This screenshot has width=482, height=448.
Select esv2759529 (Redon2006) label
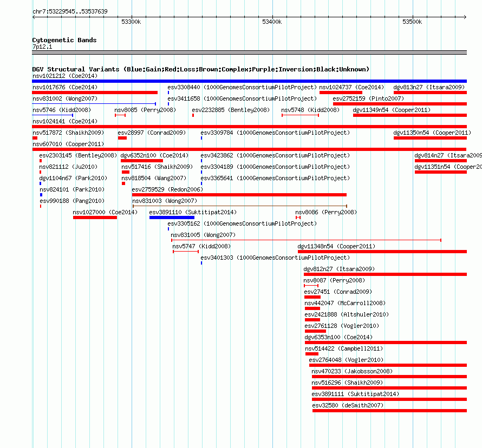point(167,189)
